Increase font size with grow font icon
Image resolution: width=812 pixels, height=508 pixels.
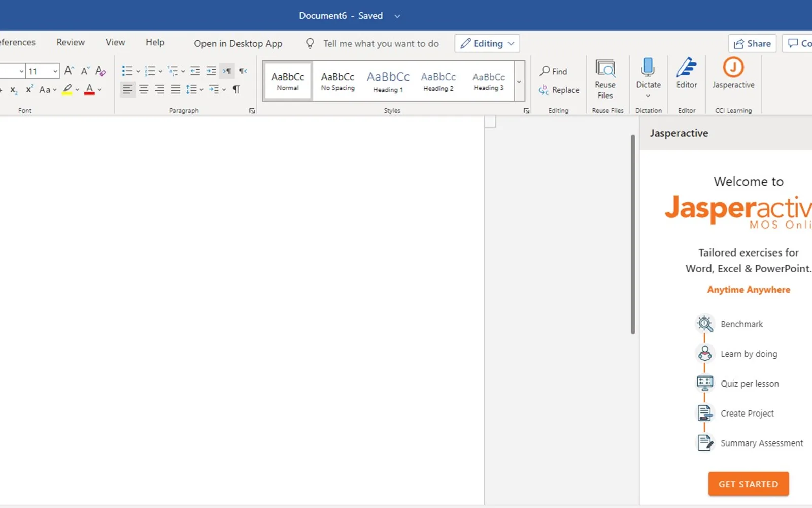[x=69, y=71]
